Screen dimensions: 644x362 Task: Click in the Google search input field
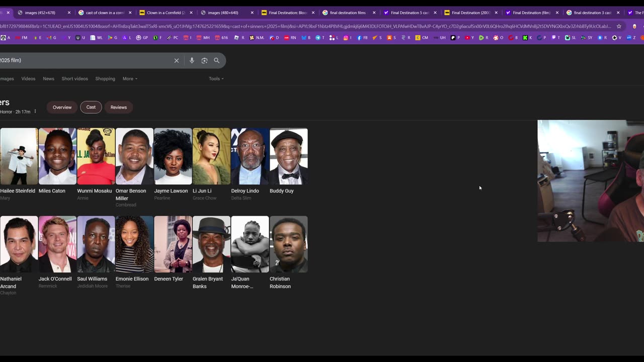click(x=86, y=60)
